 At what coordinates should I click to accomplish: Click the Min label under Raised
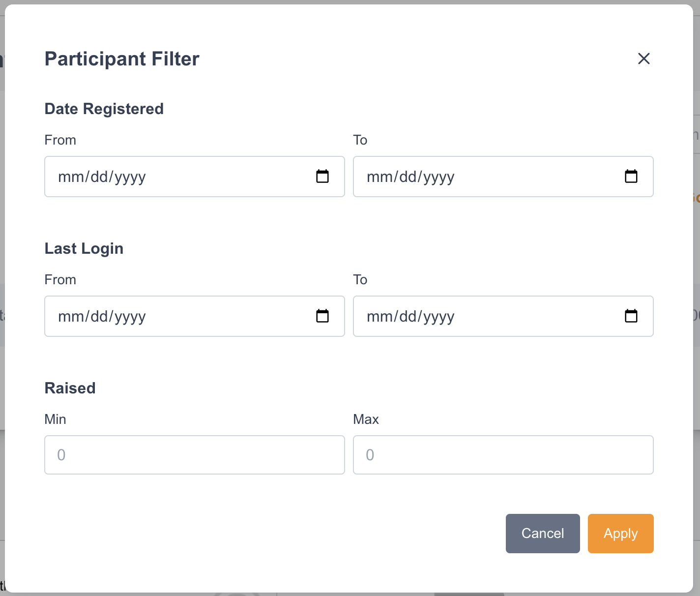point(55,419)
